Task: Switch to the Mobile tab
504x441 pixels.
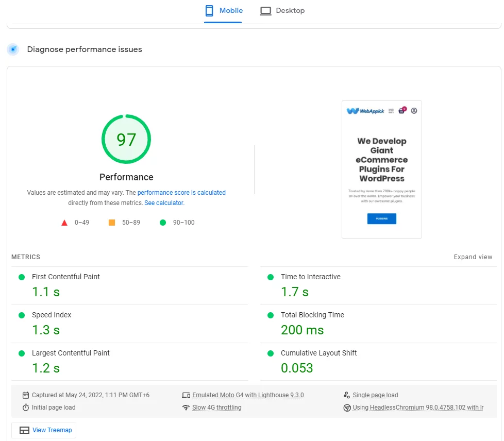Action: click(x=223, y=11)
